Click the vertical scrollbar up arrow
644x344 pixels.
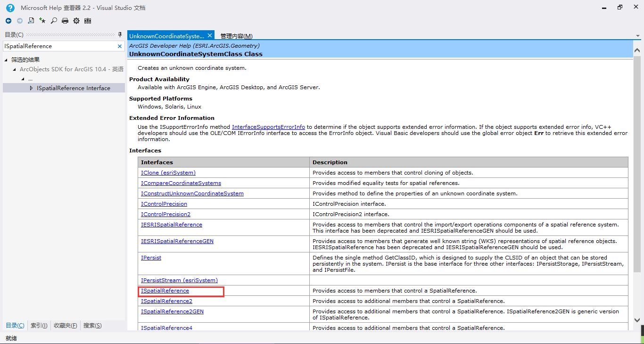pyautogui.click(x=637, y=50)
